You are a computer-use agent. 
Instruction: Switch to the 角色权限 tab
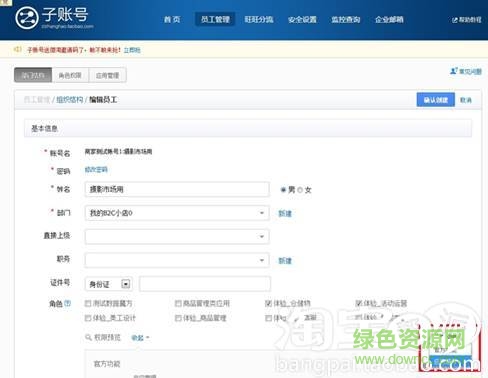[70, 75]
